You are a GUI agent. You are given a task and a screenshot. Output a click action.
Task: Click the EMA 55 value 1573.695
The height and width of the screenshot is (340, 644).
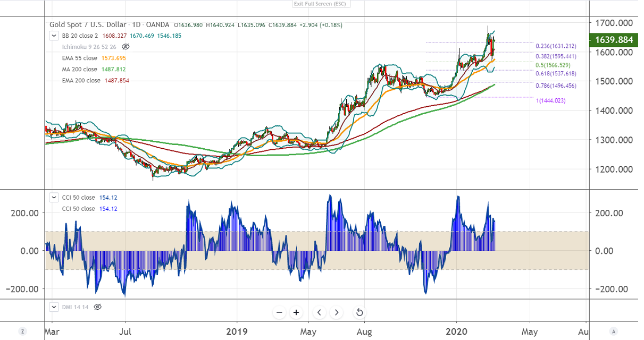coord(113,58)
